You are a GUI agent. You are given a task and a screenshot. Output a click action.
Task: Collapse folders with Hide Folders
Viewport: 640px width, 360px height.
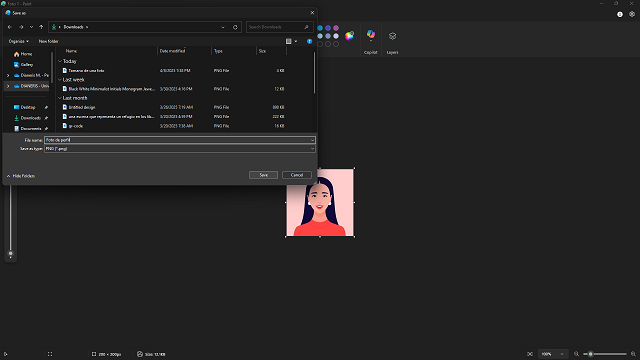tap(20, 176)
